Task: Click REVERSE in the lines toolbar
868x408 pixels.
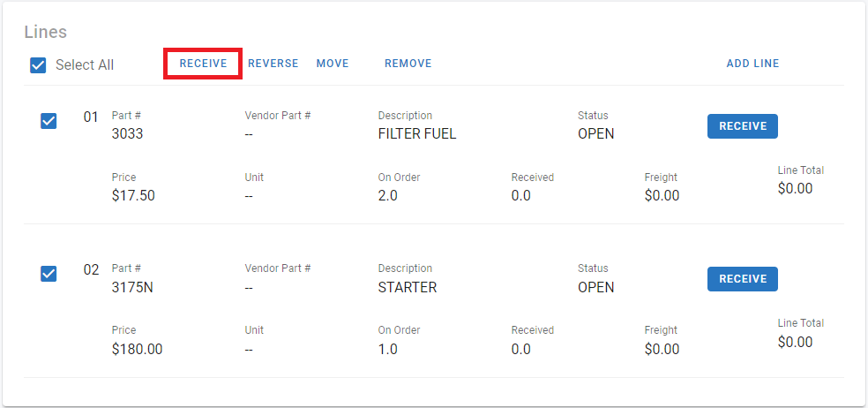Action: [x=273, y=64]
